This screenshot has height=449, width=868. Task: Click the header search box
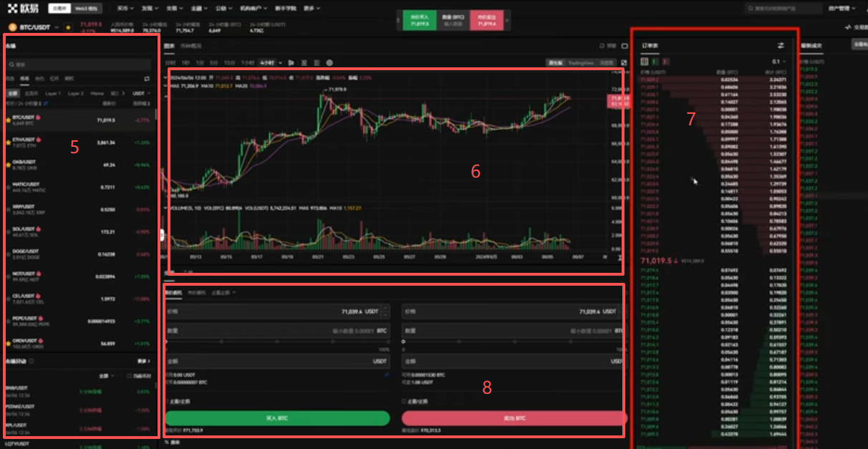[783, 9]
